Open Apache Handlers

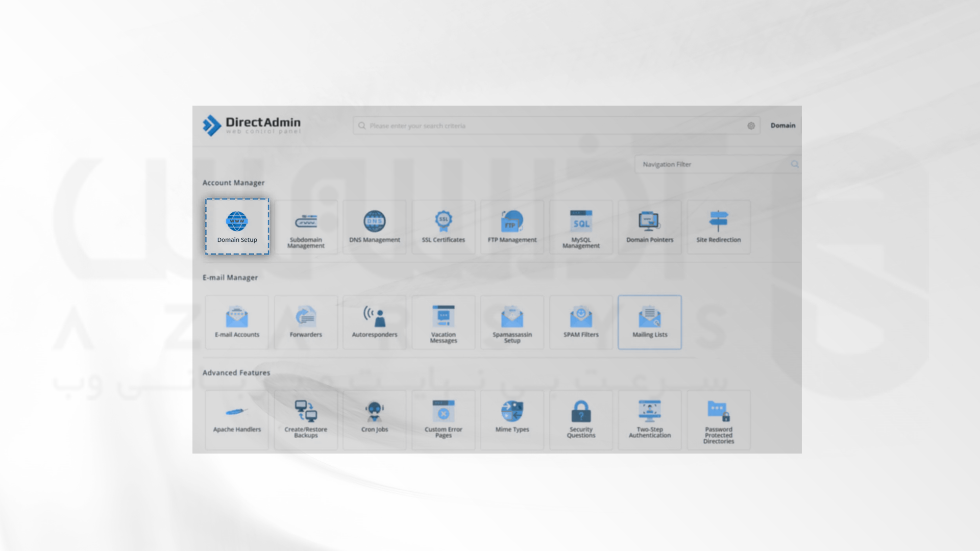[x=237, y=420]
